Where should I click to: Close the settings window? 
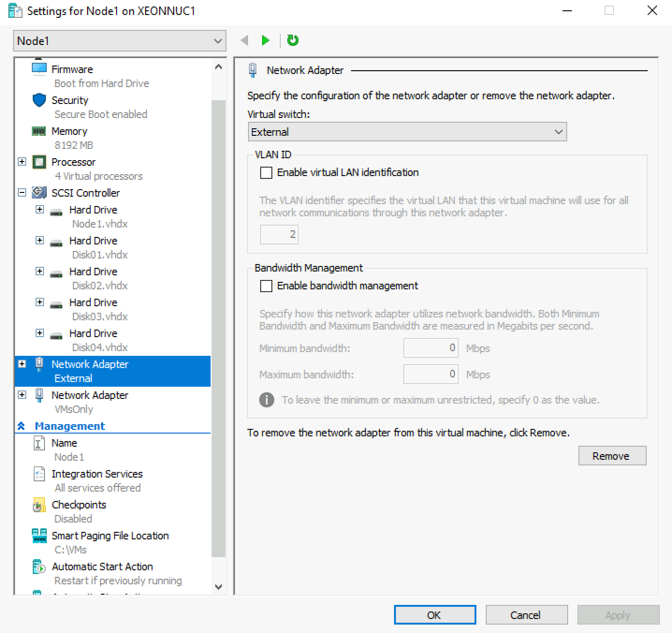(652, 10)
